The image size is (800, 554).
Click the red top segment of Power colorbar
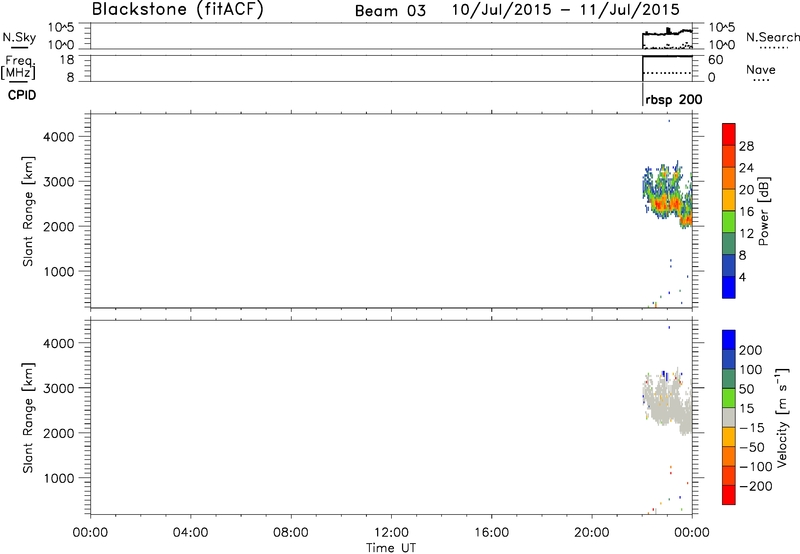[x=729, y=134]
